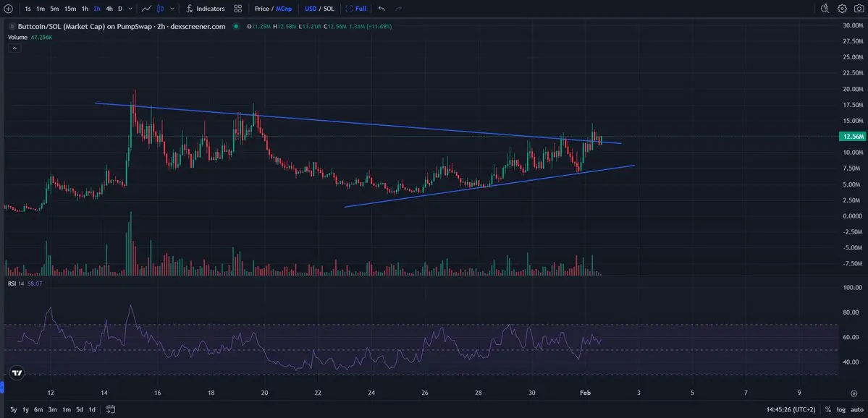Screen dimensions: 868x418
Task: Click the Buttcoin/SOL symbol title
Action: click(x=121, y=26)
